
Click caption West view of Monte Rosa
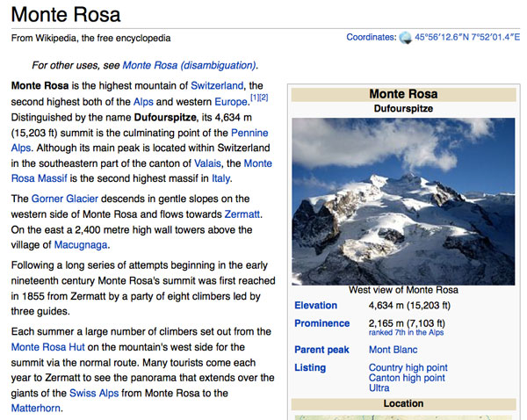click(x=403, y=290)
